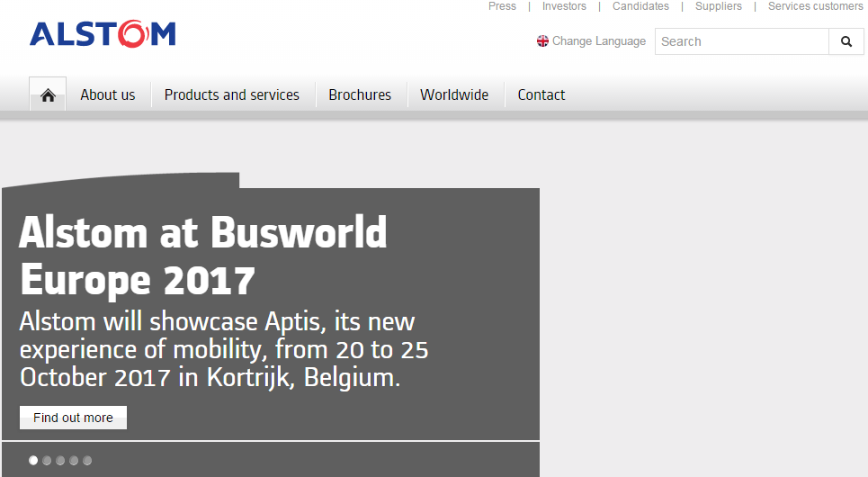This screenshot has height=477, width=868.
Task: Open the Press link
Action: click(x=502, y=6)
